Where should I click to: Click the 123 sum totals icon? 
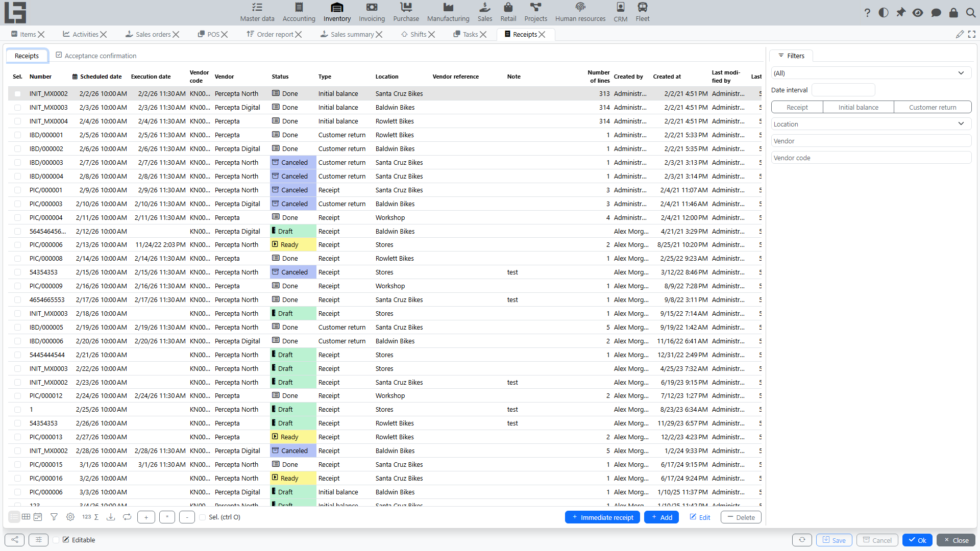[x=90, y=517]
